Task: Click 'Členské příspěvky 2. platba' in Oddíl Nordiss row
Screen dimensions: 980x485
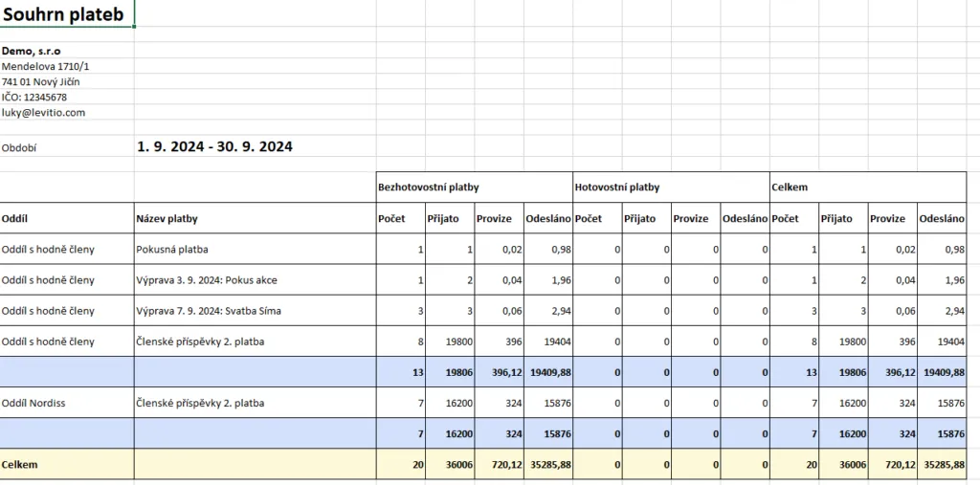Action: [255, 403]
